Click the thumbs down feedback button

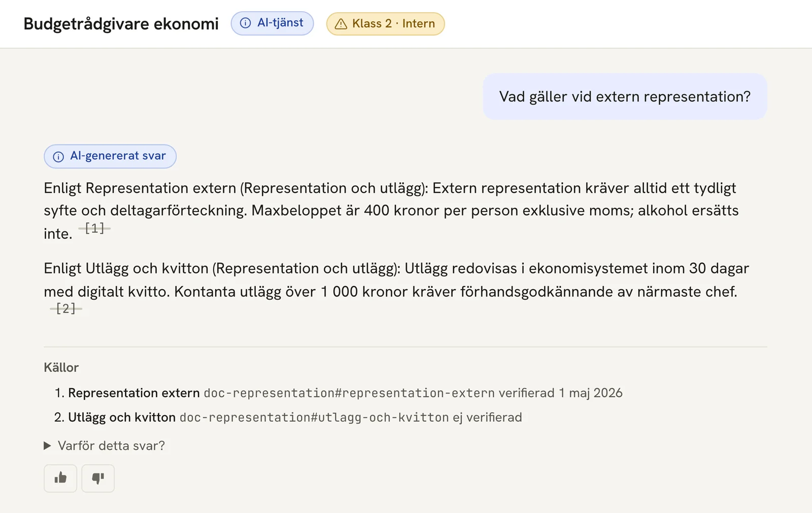point(98,478)
